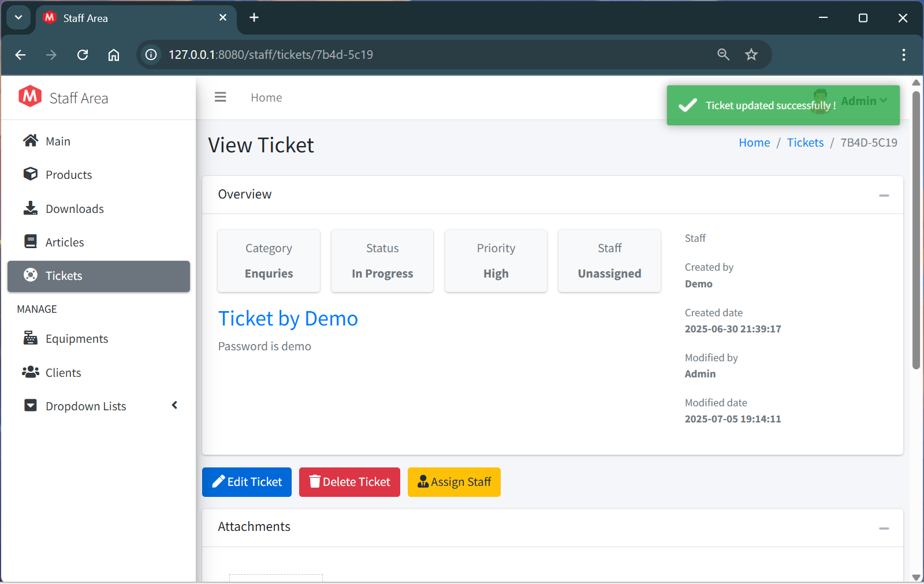The height and width of the screenshot is (584, 924).
Task: Click the Edit Ticket button
Action: (x=247, y=482)
